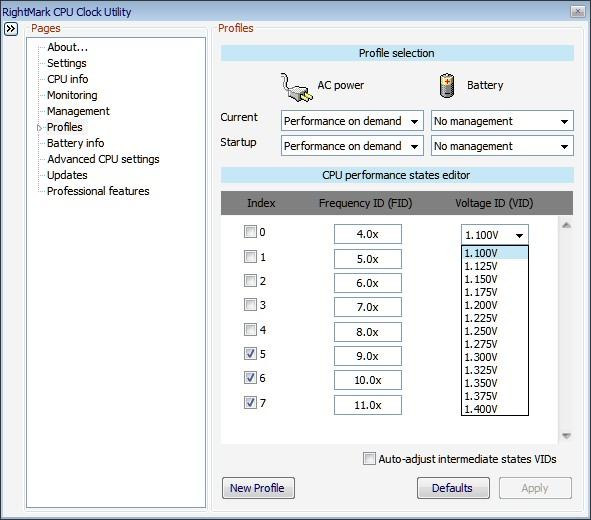
Task: Open the Current AC power profile dropdown
Action: coord(352,121)
